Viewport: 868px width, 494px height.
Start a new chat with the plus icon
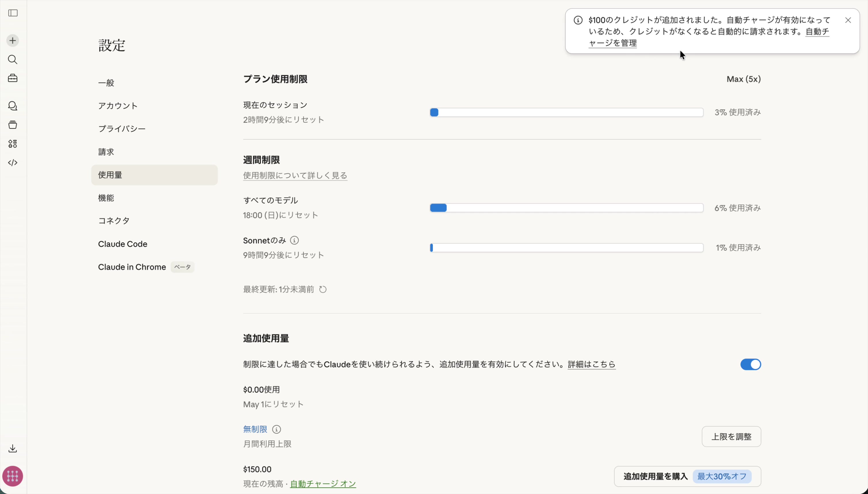13,40
